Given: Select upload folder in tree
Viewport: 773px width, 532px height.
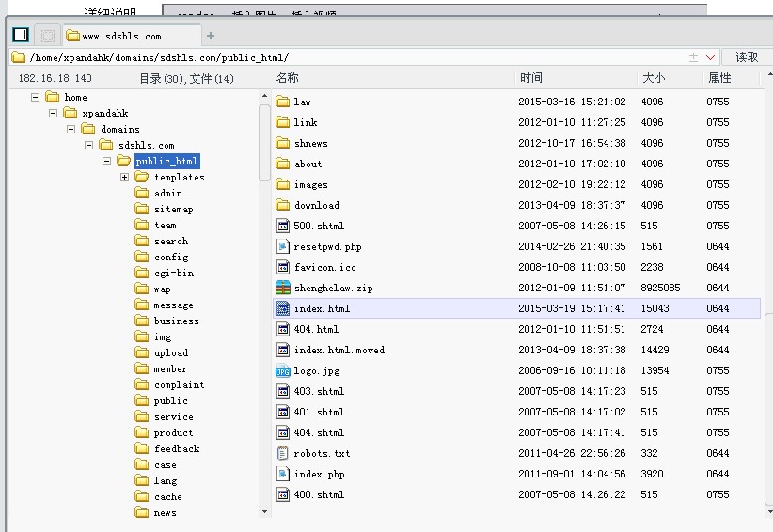Looking at the screenshot, I should pyautogui.click(x=171, y=352).
